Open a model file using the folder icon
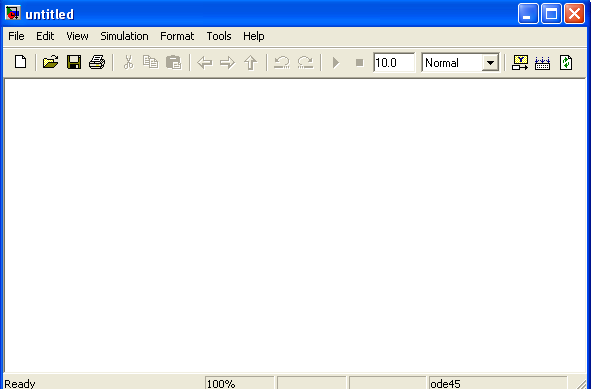Viewport: 591px width, 389px height. 51,62
